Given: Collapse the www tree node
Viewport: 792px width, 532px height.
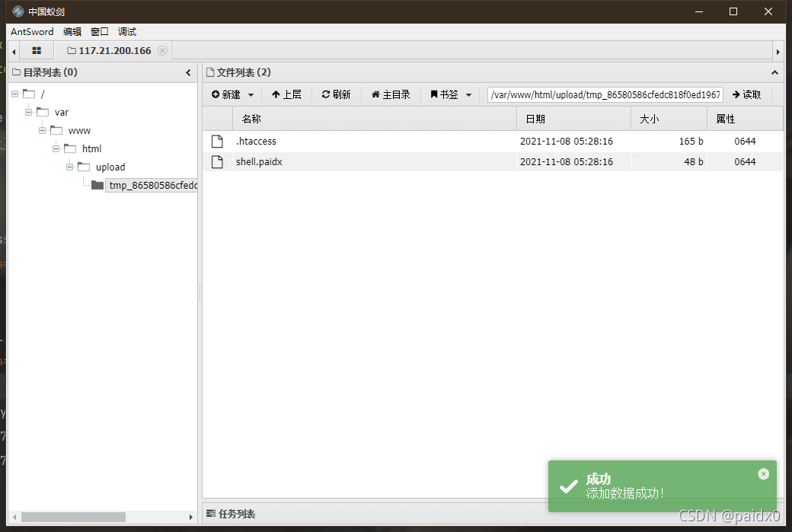Looking at the screenshot, I should [x=43, y=130].
